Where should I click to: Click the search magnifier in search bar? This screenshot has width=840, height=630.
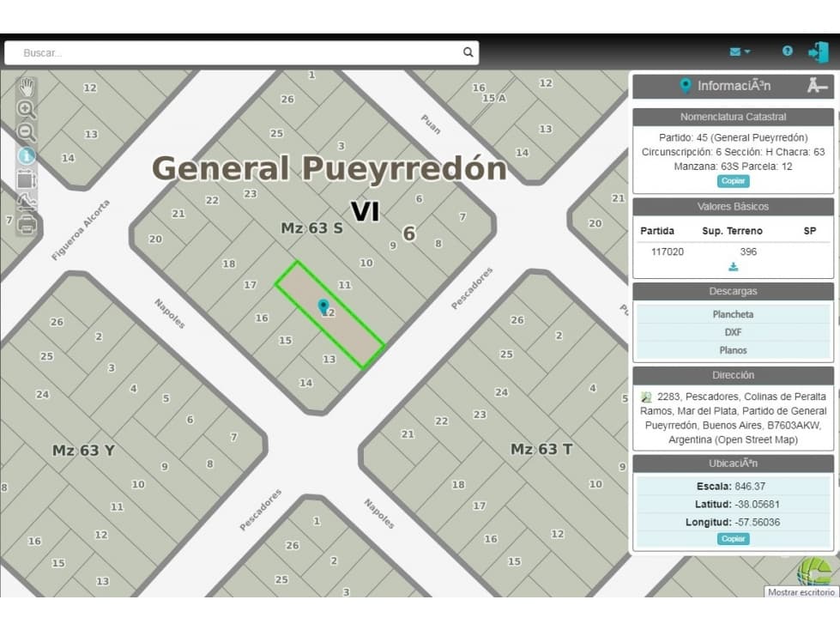tap(468, 52)
